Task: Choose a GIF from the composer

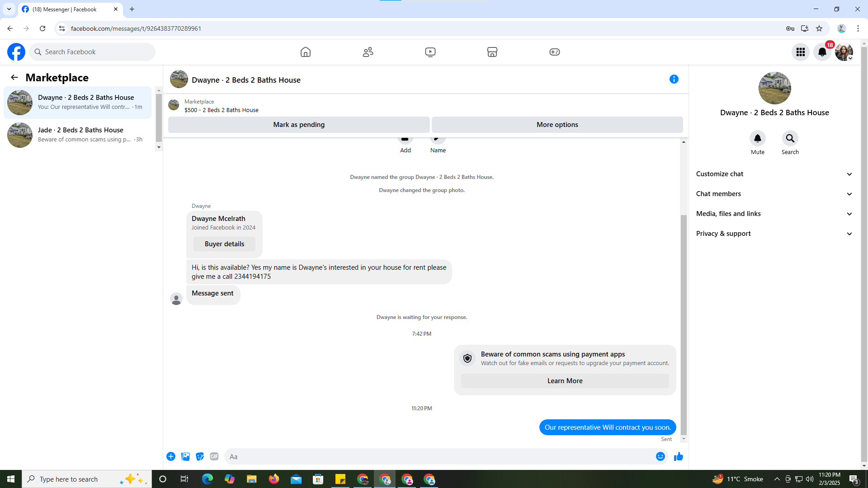Action: coord(214,456)
